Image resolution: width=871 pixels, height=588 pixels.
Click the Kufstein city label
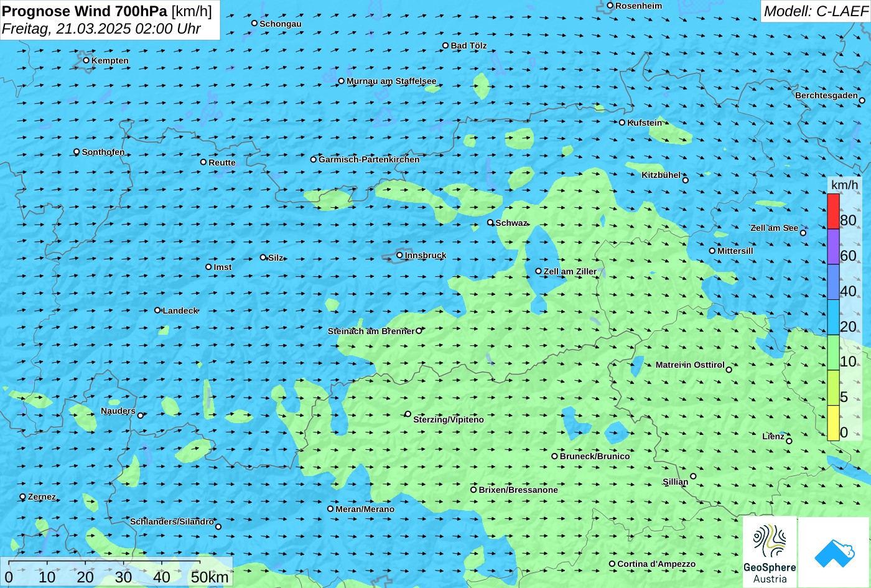click(645, 123)
